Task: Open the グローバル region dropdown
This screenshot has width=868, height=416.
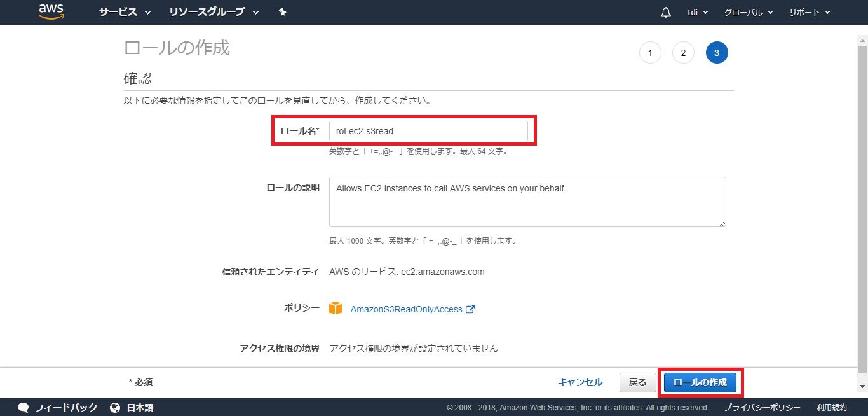Action: pyautogui.click(x=748, y=12)
